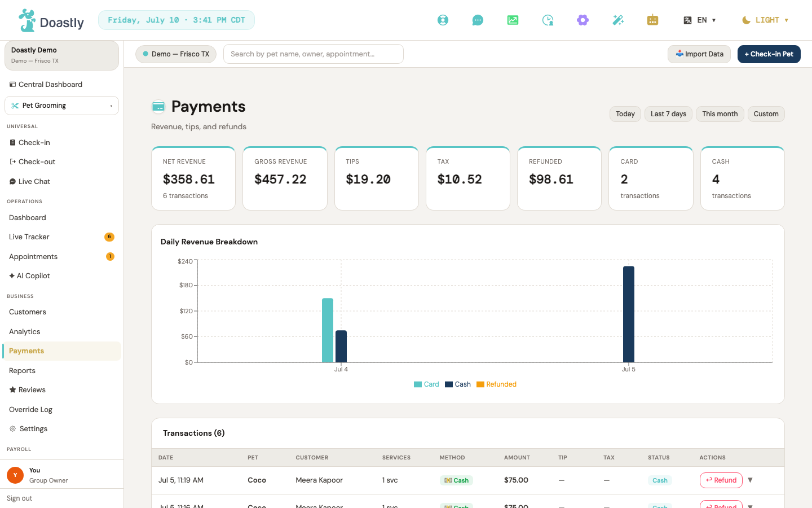The image size is (812, 508).
Task: Click the Reviews star icon
Action: 12,390
